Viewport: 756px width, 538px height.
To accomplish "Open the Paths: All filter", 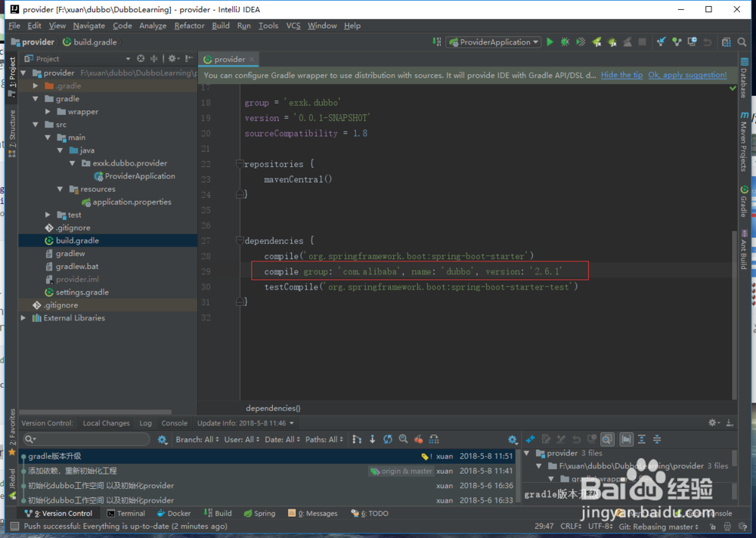I will click(x=324, y=439).
